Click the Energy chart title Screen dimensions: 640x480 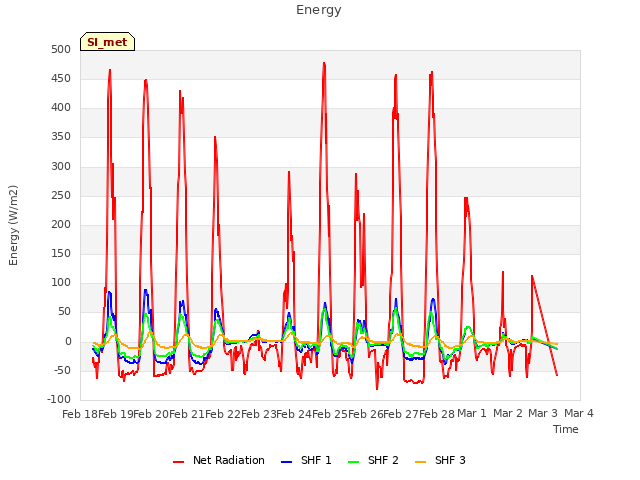319,10
